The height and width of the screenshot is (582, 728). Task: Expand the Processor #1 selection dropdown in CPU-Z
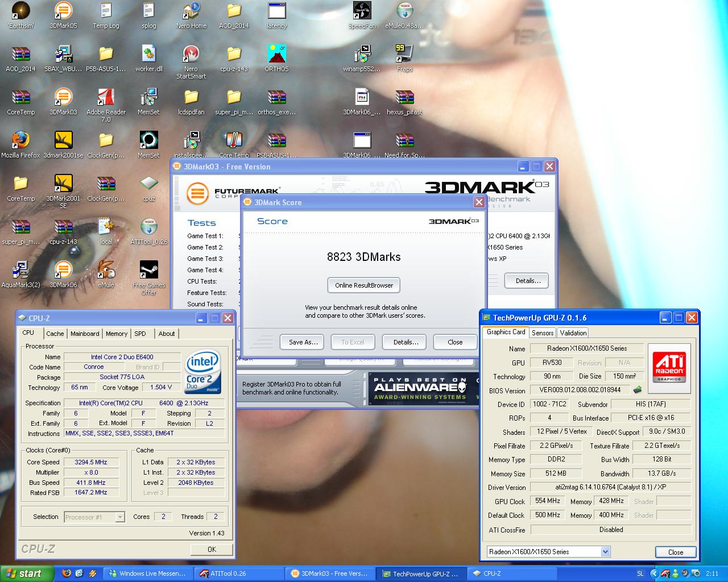point(120,517)
